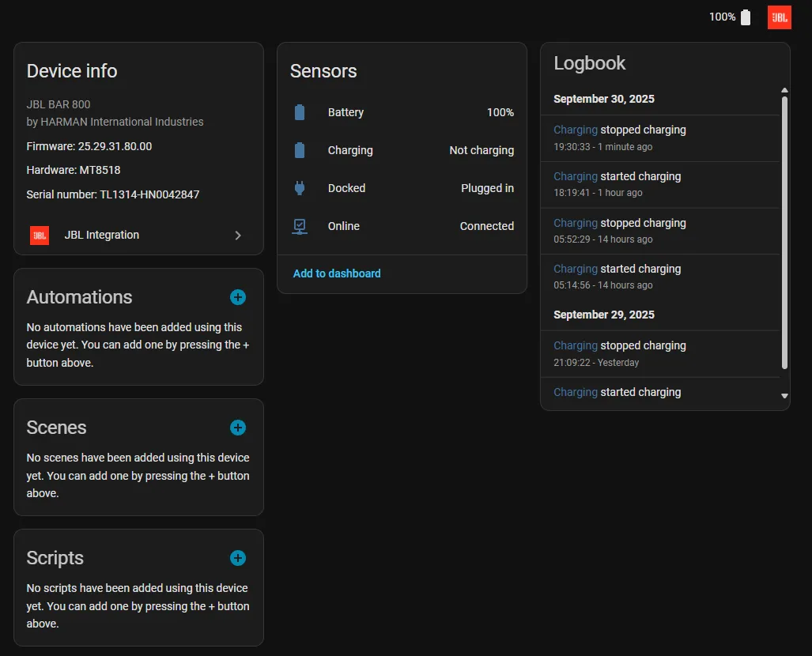This screenshot has height=656, width=812.
Task: Click the 'Plugged in' Docked value
Action: coord(487,188)
